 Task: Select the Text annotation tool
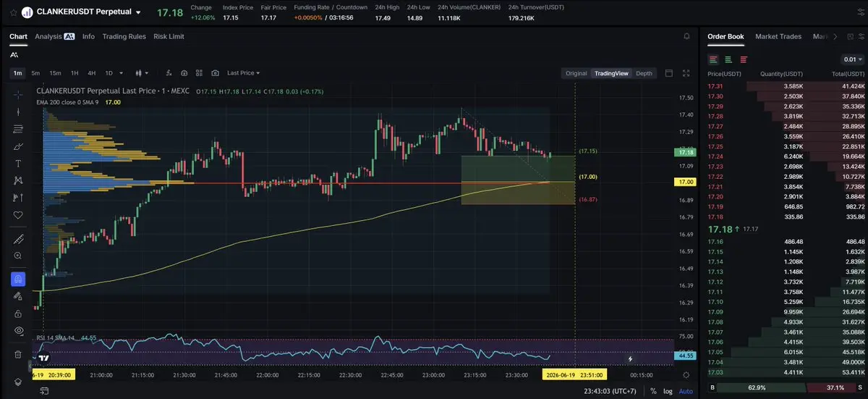[x=18, y=164]
